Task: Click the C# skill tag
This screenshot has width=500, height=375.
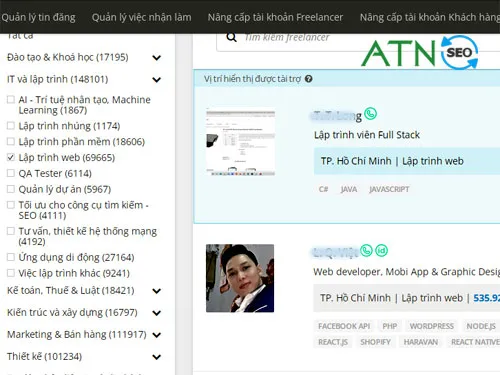Action: (x=323, y=189)
